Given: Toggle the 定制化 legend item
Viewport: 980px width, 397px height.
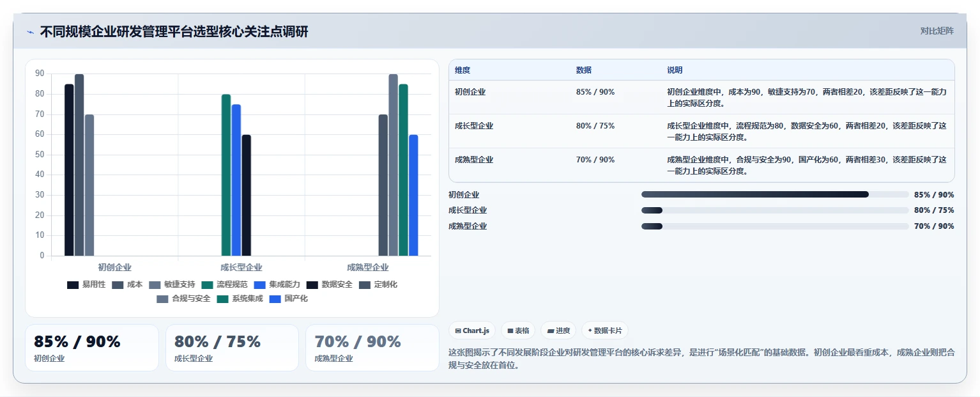Looking at the screenshot, I should pos(378,284).
